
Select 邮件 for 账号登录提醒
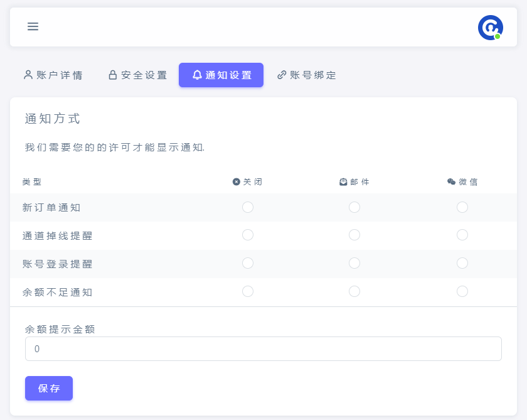(x=354, y=263)
